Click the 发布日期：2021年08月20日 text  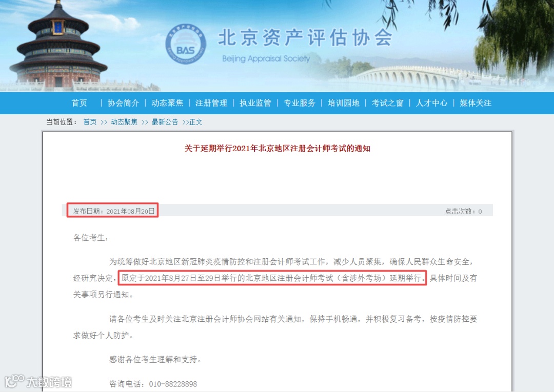pos(114,211)
